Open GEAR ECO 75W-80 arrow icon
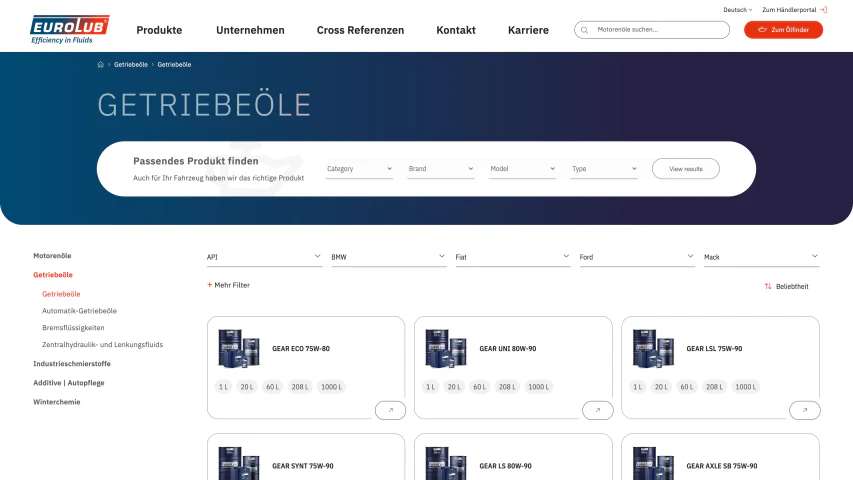The height and width of the screenshot is (480, 853). click(390, 410)
